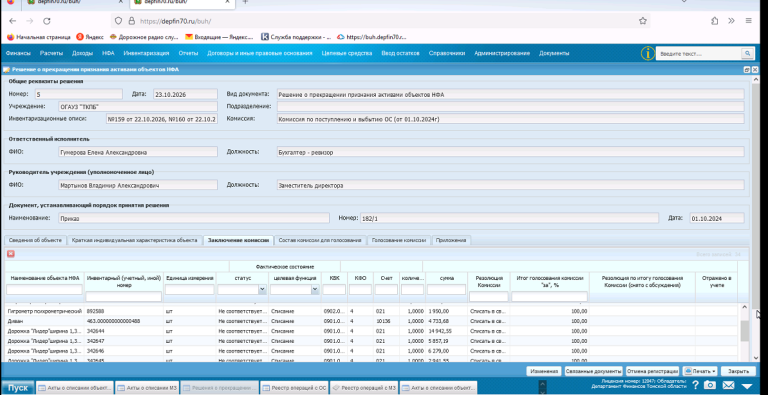Open the Служба поддержки bookmark

pos(296,37)
